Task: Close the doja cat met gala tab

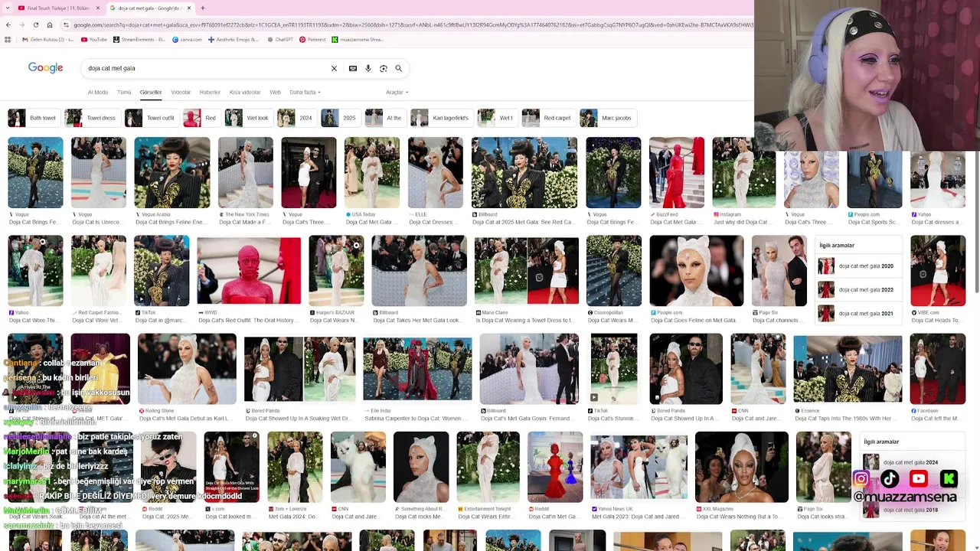Action: (189, 8)
